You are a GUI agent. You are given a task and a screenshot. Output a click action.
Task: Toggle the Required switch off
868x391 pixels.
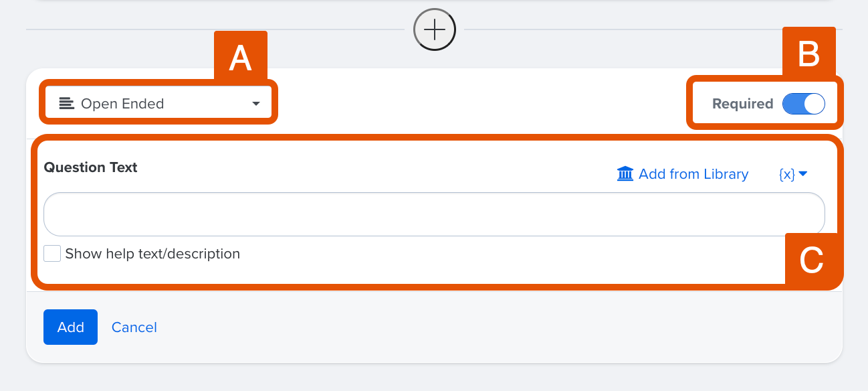tap(803, 104)
